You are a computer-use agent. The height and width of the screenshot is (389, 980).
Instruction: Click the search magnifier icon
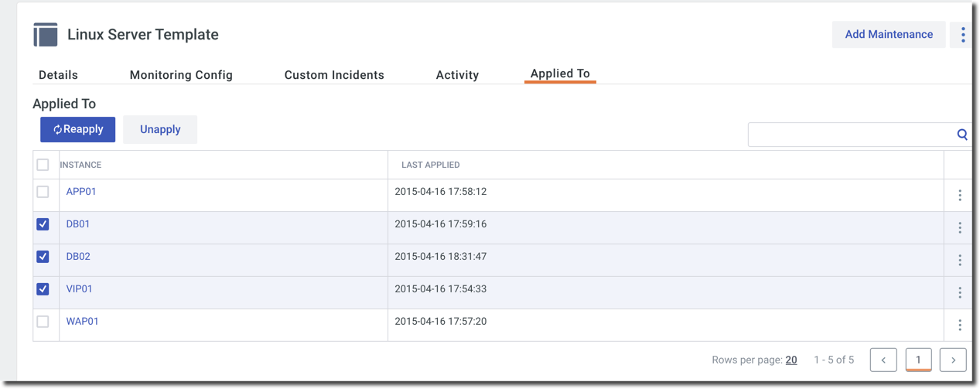(x=961, y=135)
